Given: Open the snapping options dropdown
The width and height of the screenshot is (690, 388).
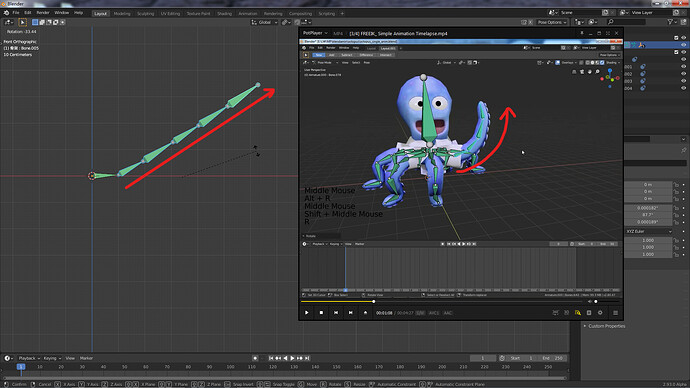Looking at the screenshot, I should pos(307,22).
